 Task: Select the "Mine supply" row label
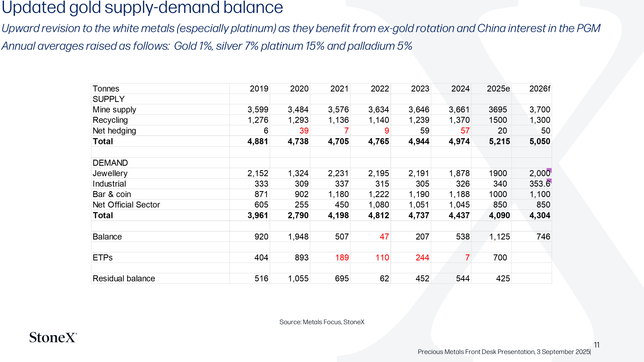pos(114,110)
